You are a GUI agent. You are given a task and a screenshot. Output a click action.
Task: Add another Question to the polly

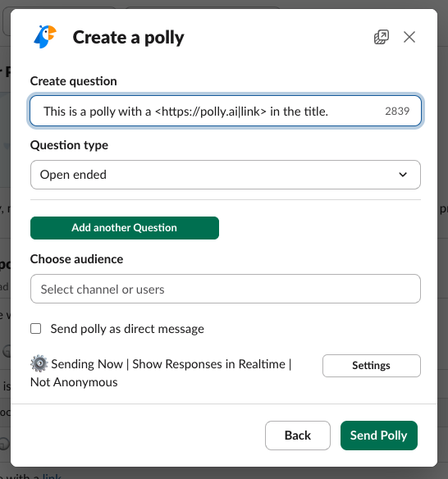[x=125, y=228]
